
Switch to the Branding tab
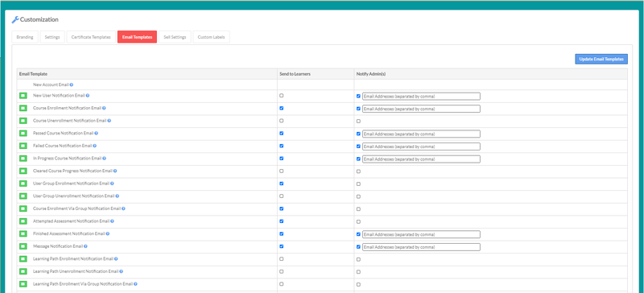click(25, 37)
